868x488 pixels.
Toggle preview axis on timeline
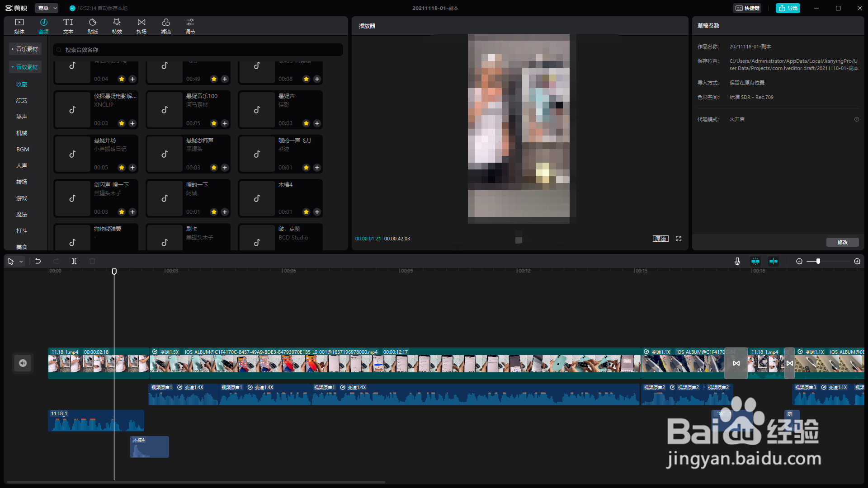point(774,261)
